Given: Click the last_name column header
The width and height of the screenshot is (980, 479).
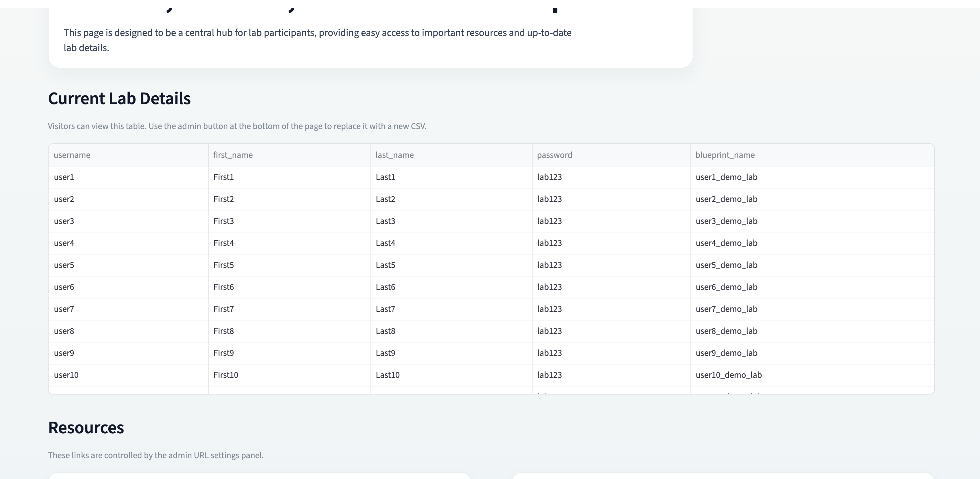Looking at the screenshot, I should click(x=451, y=155).
